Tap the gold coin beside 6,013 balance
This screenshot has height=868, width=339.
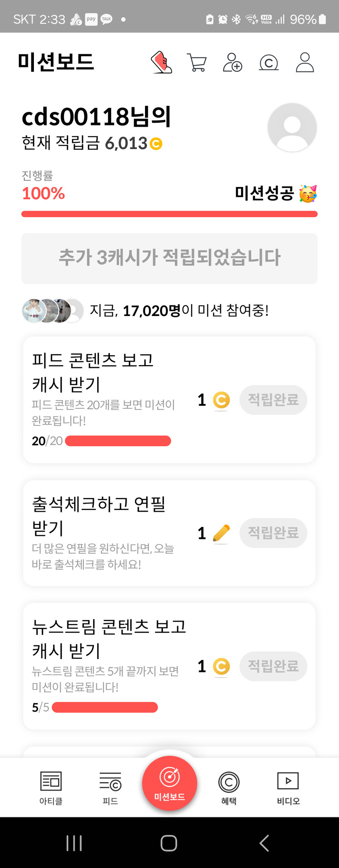[156, 144]
